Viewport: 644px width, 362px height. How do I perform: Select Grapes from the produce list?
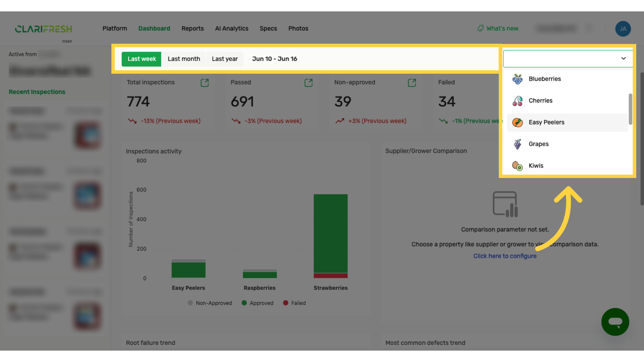(x=567, y=144)
